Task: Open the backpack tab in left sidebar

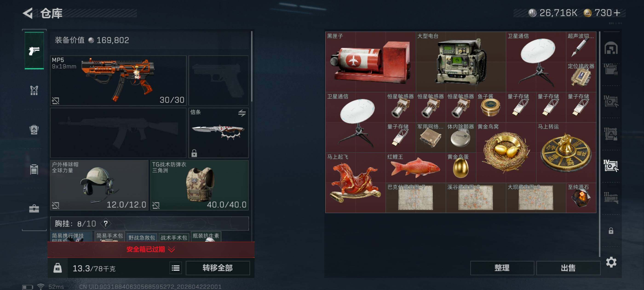Action: click(34, 130)
